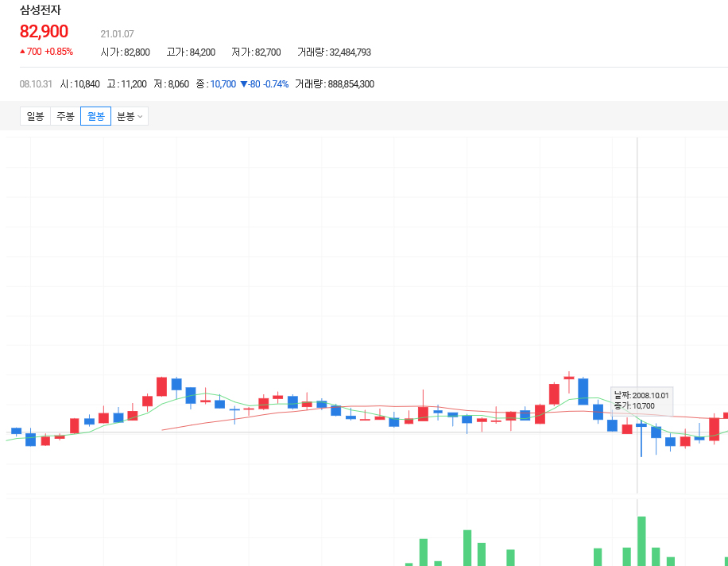
Task: Click the ▼-80 -0.74% change value
Action: [x=264, y=84]
